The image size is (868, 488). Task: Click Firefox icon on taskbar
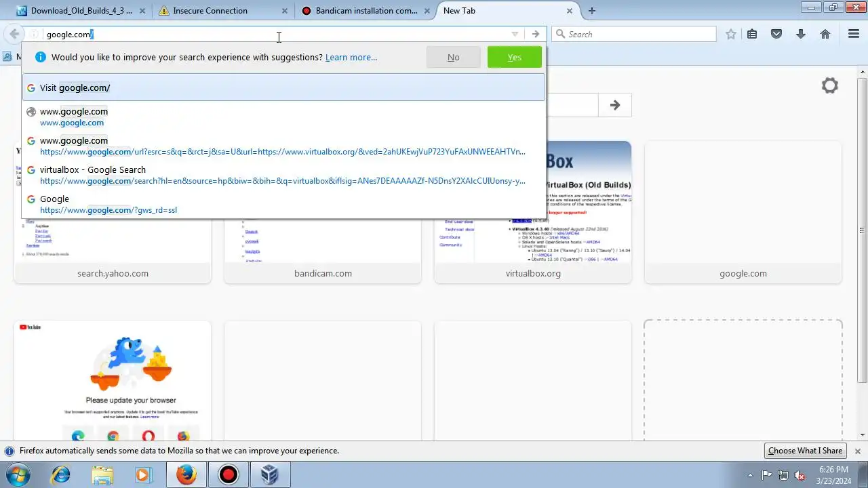coord(186,474)
